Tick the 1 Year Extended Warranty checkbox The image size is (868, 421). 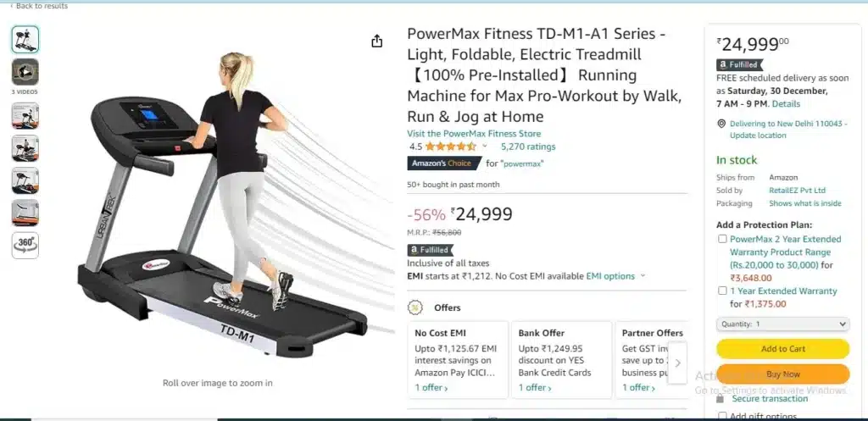722,291
